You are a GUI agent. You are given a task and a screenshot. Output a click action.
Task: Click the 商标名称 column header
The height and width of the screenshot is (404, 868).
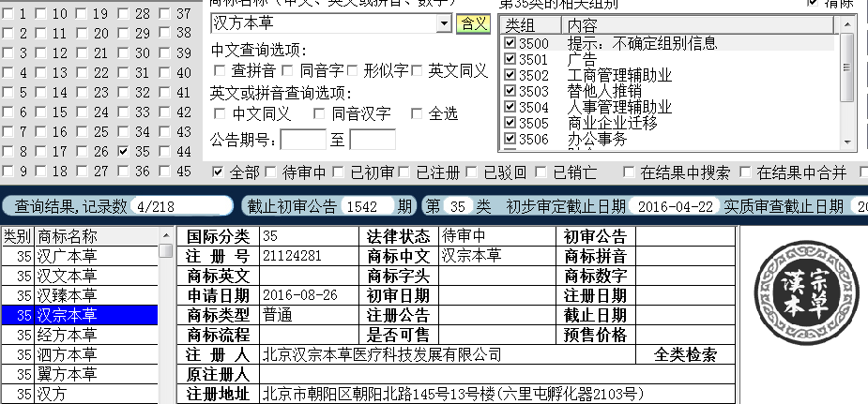tap(97, 236)
